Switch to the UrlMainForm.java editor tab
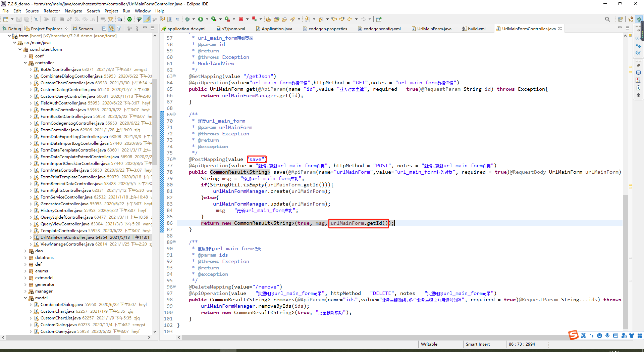 434,29
